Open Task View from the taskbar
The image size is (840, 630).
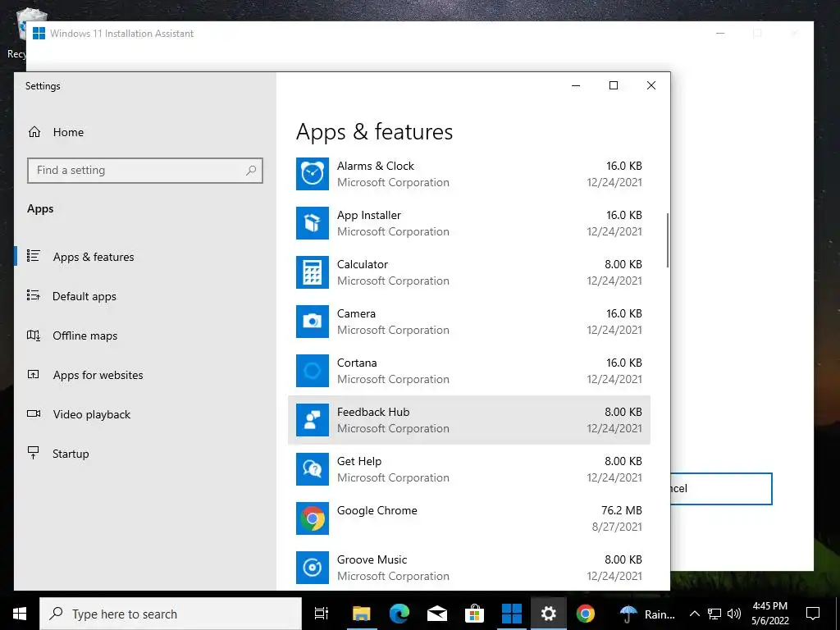click(322, 614)
